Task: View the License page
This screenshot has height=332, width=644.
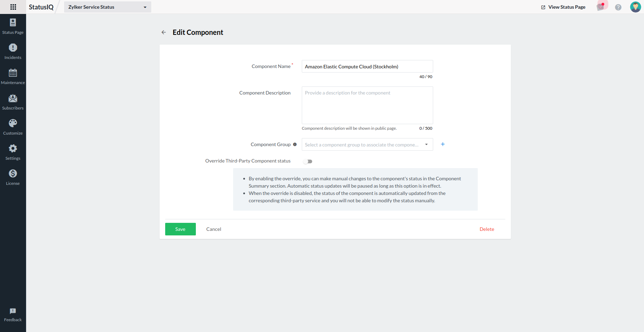Action: [x=13, y=177]
